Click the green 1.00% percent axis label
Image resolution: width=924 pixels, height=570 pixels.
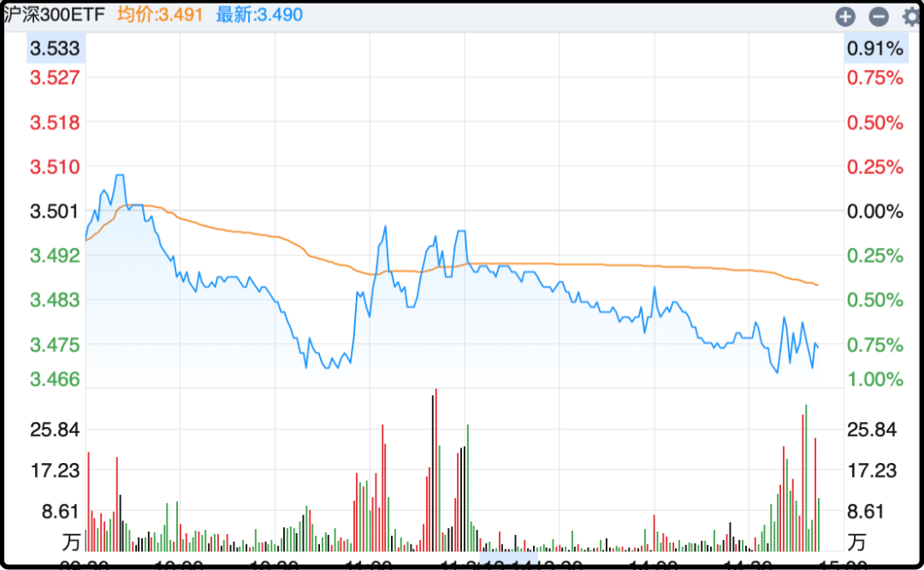click(874, 378)
